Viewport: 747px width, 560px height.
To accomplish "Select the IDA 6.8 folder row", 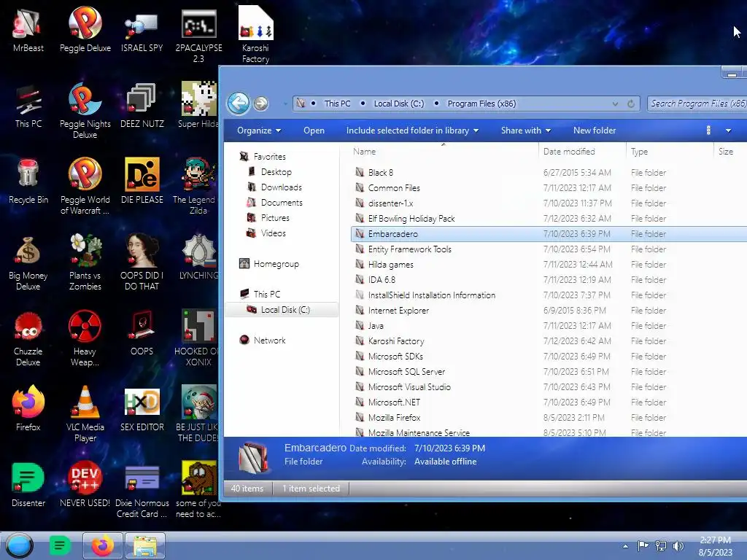I will [x=548, y=279].
